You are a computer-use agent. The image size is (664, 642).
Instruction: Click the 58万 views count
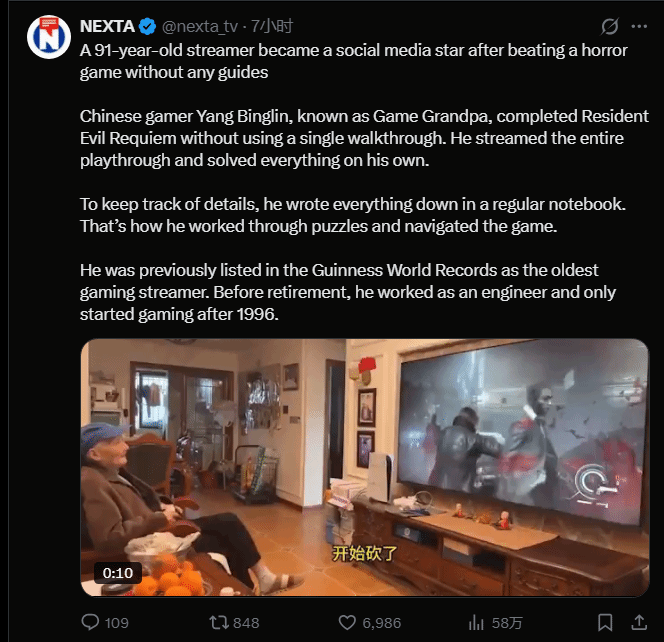coord(507,623)
